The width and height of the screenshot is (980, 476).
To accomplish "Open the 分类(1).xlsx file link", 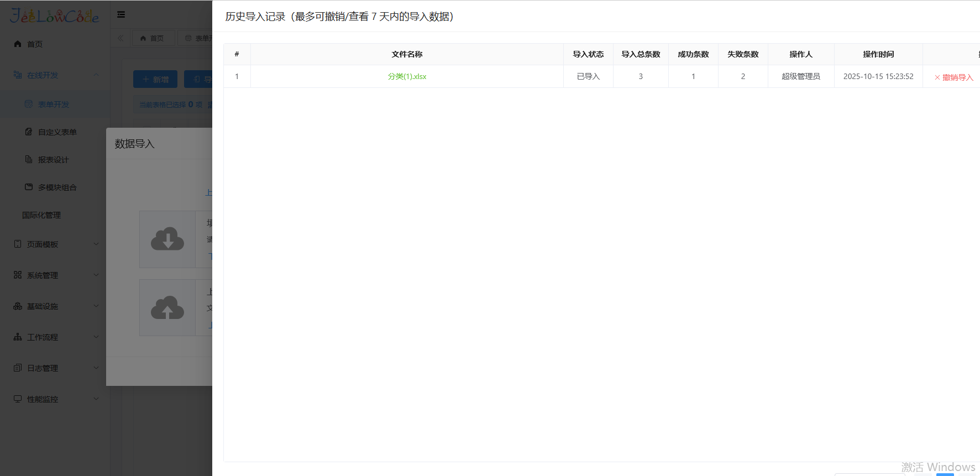I will 407,76.
